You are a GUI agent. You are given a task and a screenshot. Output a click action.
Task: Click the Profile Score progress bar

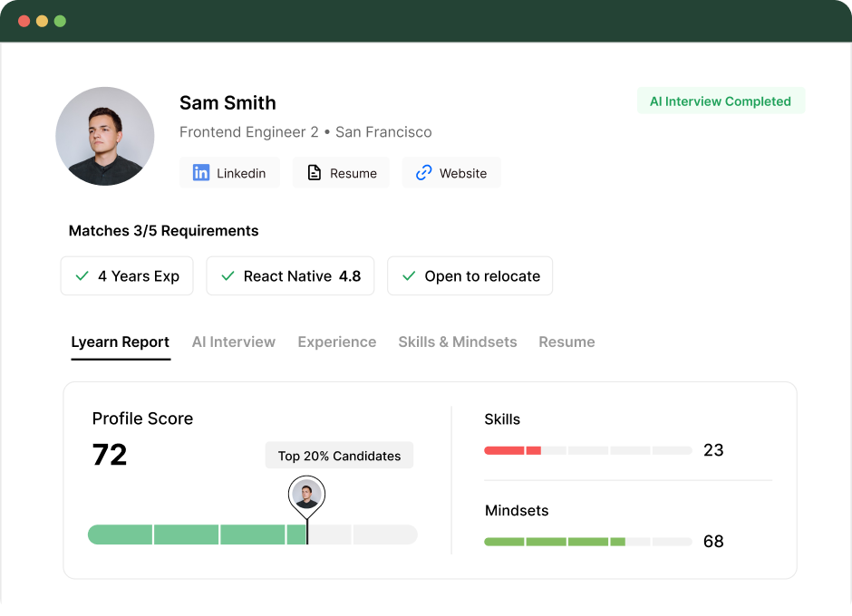tap(253, 534)
